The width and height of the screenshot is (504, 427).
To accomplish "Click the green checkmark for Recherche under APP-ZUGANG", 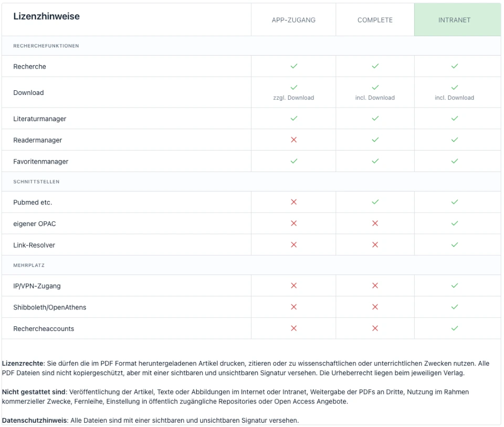I will 293,67.
